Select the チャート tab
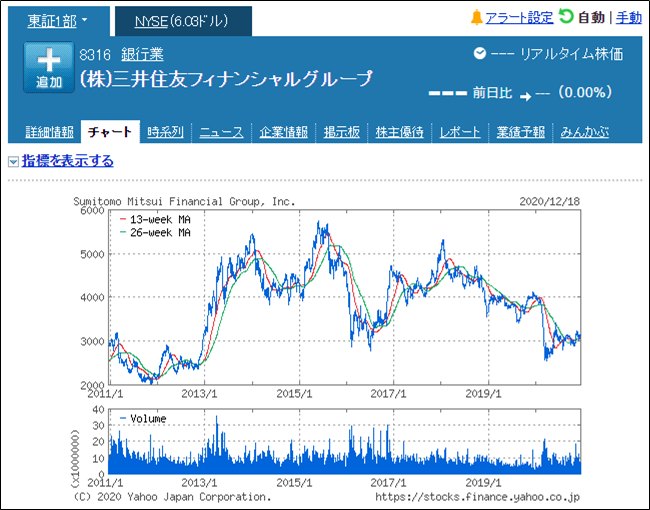The image size is (650, 510). pyautogui.click(x=110, y=132)
